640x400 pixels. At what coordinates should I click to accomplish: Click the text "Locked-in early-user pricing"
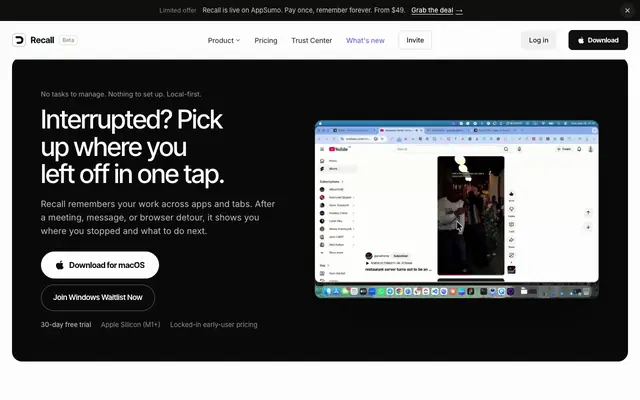coord(213,325)
